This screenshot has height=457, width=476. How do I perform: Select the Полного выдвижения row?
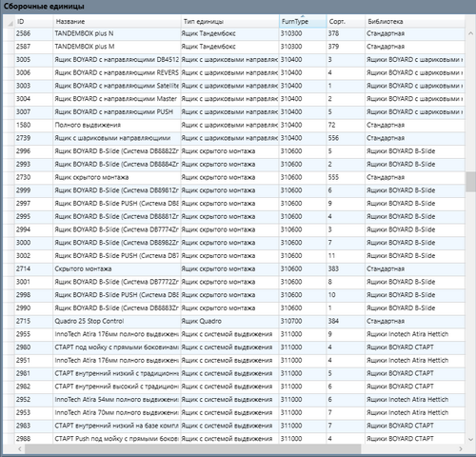coord(234,125)
